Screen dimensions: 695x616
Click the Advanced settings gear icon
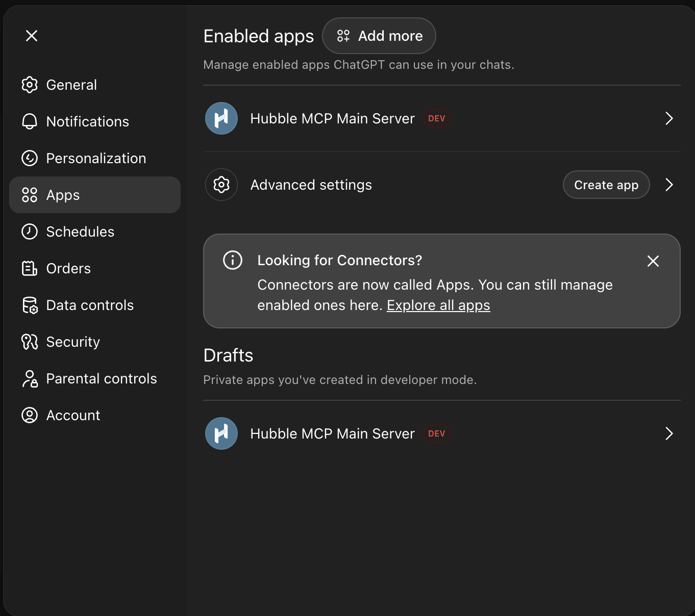point(221,185)
